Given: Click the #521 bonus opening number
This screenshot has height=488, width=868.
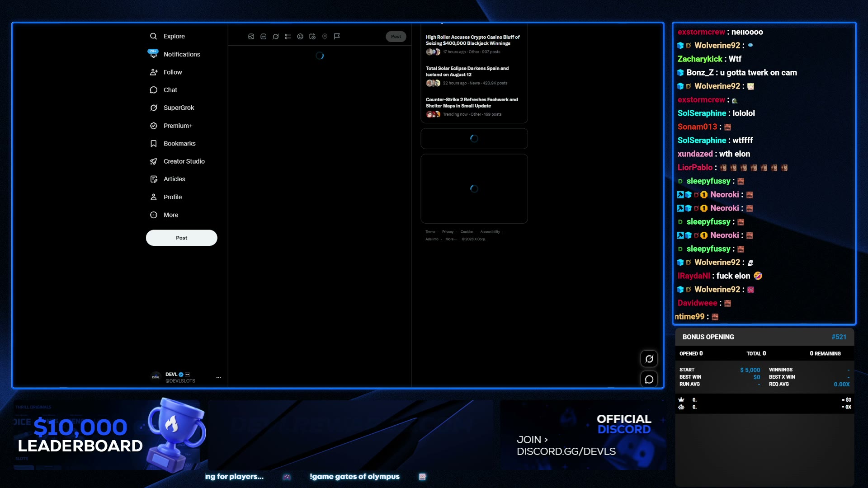Looking at the screenshot, I should 839,337.
